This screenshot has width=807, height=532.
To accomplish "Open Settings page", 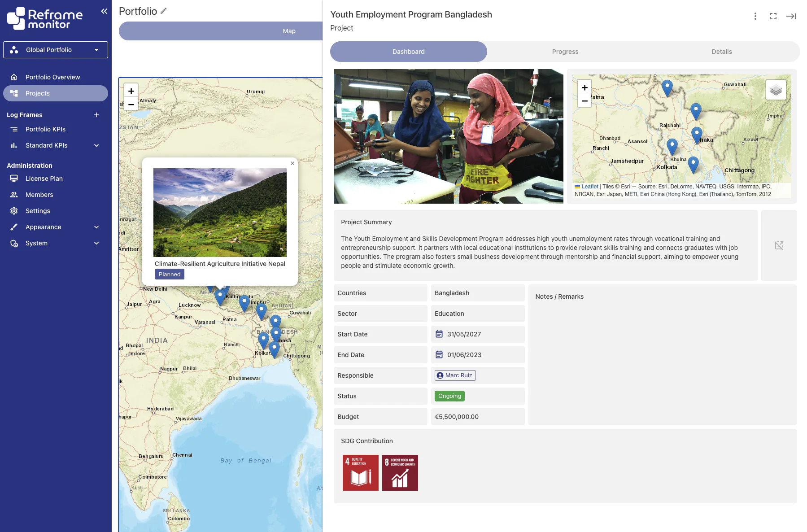I will [56, 211].
